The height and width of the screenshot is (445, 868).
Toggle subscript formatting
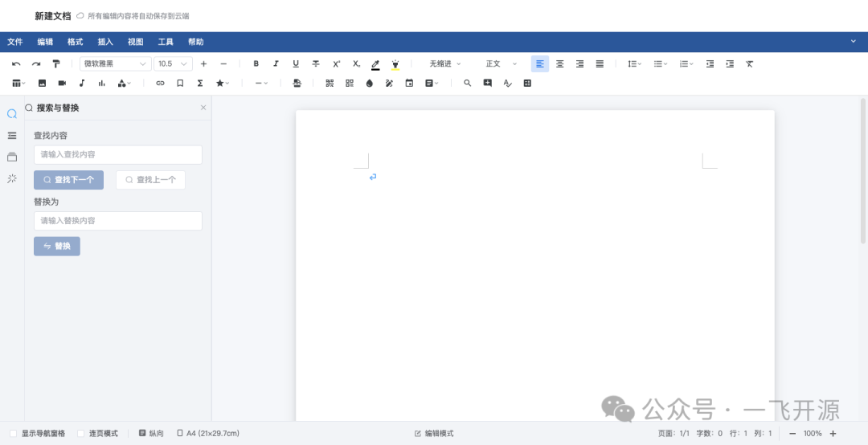[x=356, y=64]
